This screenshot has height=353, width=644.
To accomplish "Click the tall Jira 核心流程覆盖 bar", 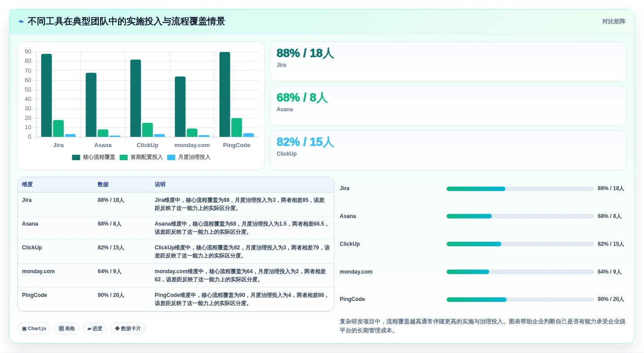I will click(47, 96).
